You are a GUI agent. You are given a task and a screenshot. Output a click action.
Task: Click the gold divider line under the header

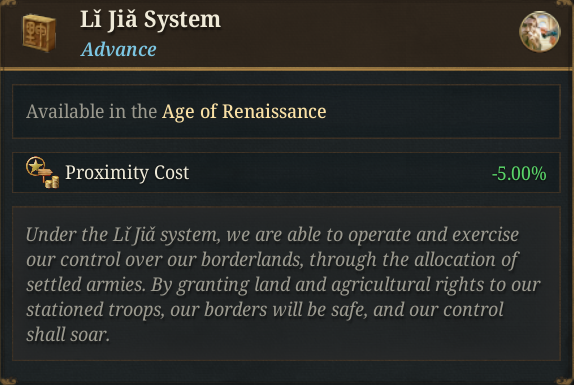[287, 69]
